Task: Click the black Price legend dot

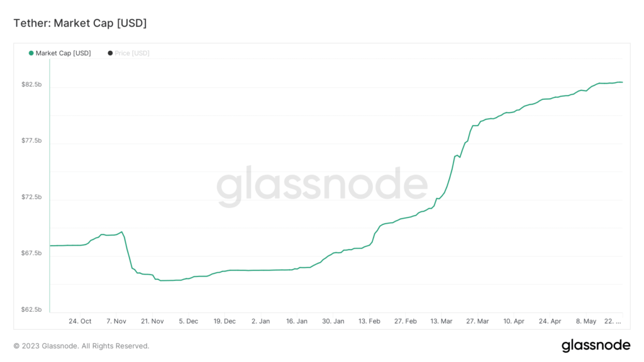Action: [110, 53]
